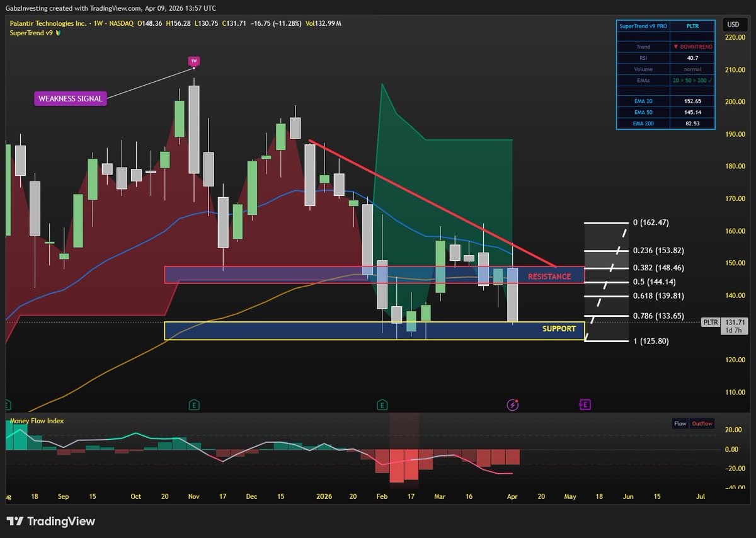This screenshot has width=756, height=538.
Task: Click the Fibonacci label 0 (162.47)
Action: tap(651, 223)
